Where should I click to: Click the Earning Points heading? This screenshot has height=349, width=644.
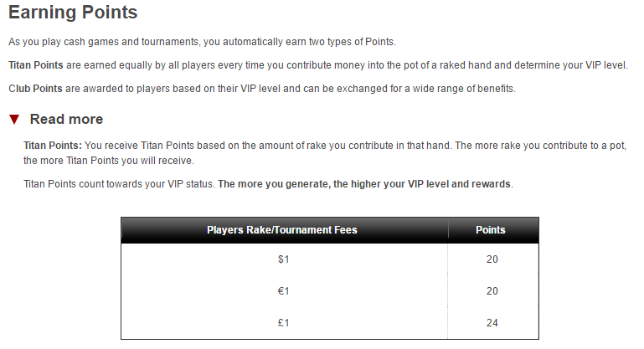coord(73,12)
